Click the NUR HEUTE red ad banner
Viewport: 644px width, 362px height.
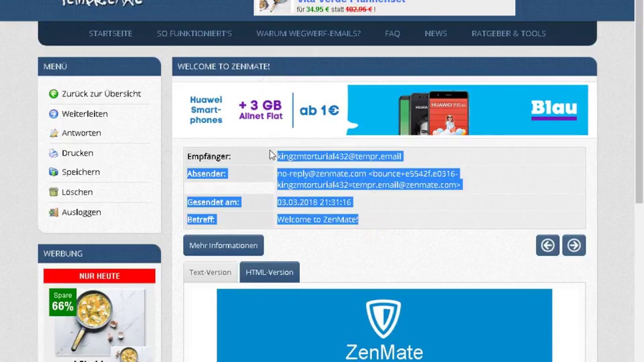click(x=99, y=276)
